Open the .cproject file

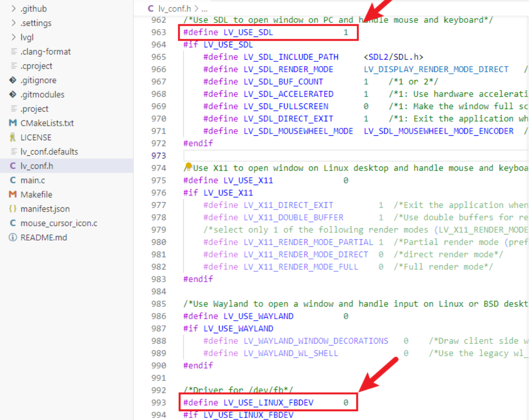(x=36, y=65)
